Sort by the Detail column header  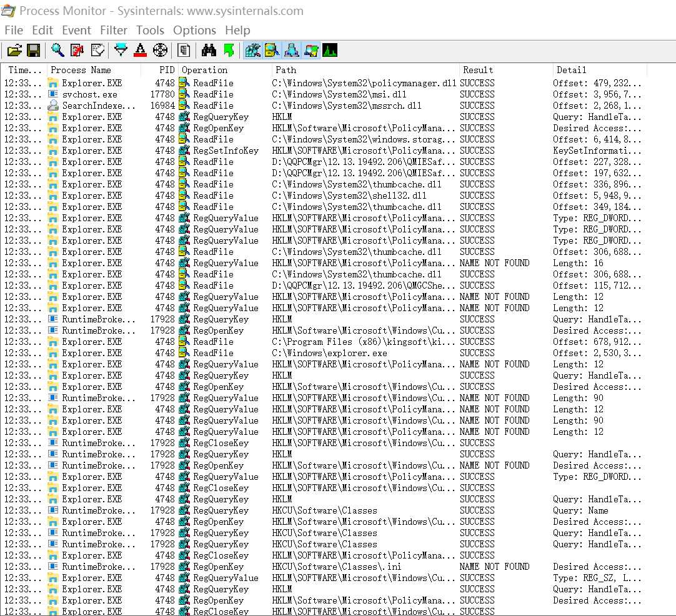coord(600,70)
